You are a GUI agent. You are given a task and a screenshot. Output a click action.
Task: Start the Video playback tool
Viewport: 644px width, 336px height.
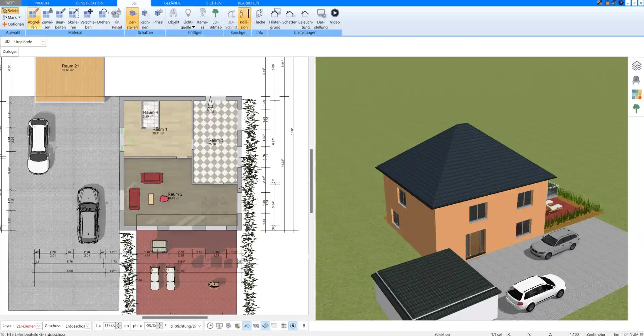pos(335,17)
